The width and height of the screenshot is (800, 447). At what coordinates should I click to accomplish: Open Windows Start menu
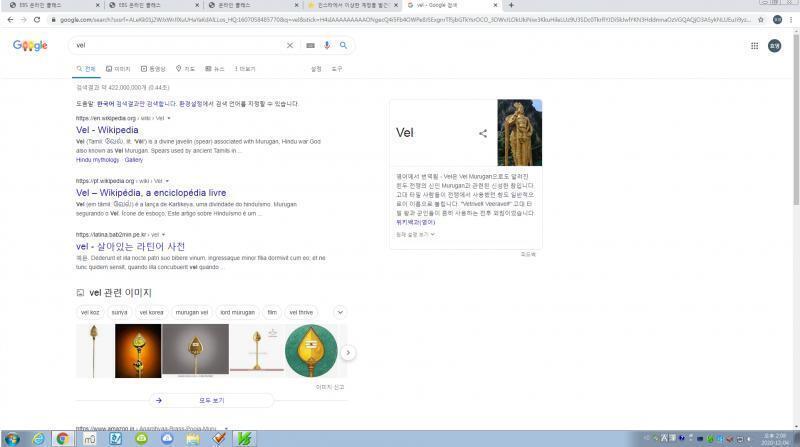point(12,439)
